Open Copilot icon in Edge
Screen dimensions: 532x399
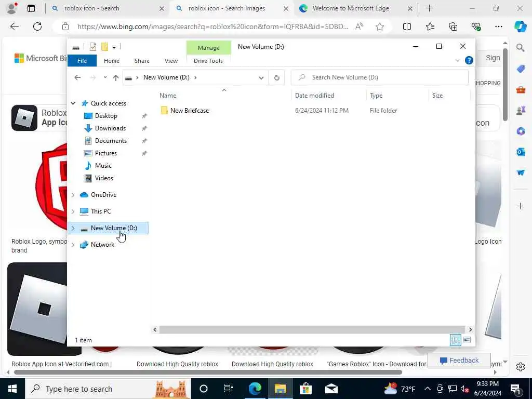click(x=520, y=26)
